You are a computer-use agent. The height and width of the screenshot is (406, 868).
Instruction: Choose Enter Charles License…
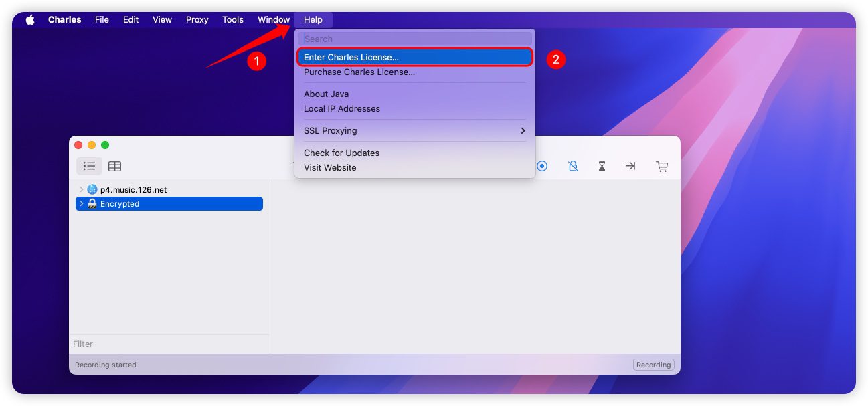point(415,57)
